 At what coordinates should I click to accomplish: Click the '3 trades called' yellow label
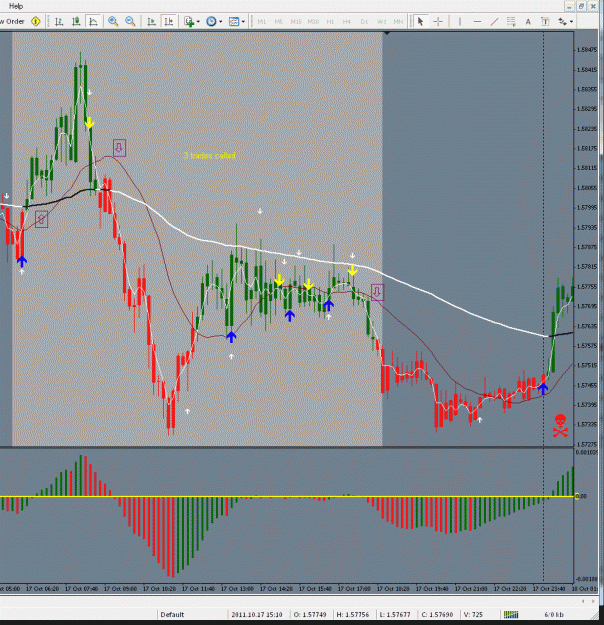(209, 155)
